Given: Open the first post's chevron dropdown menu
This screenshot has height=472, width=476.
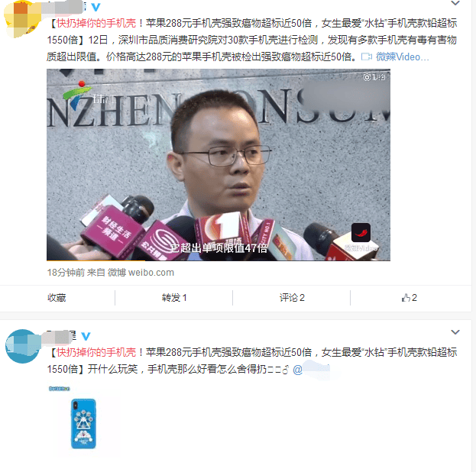Looking at the screenshot, I should [455, 3].
